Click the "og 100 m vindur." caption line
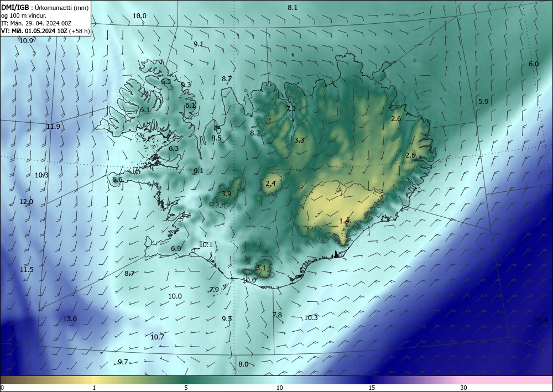553x392 pixels. point(24,15)
